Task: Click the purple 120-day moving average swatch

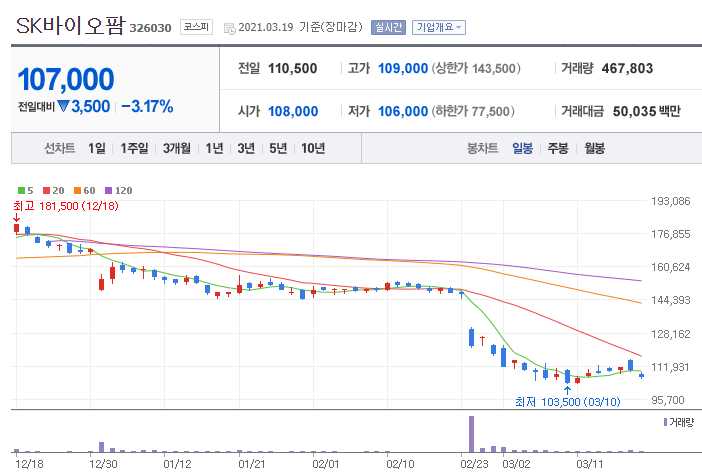Action: (x=108, y=191)
